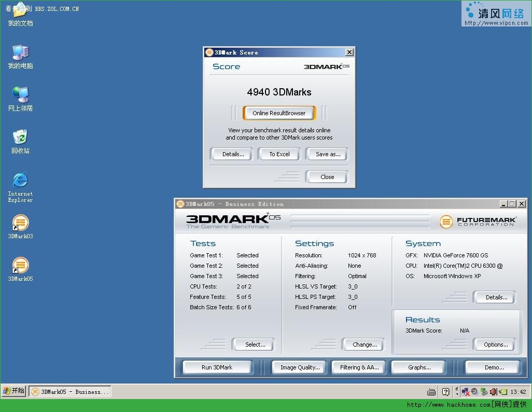Open the Start menu button
532x412 pixels.
[14, 391]
